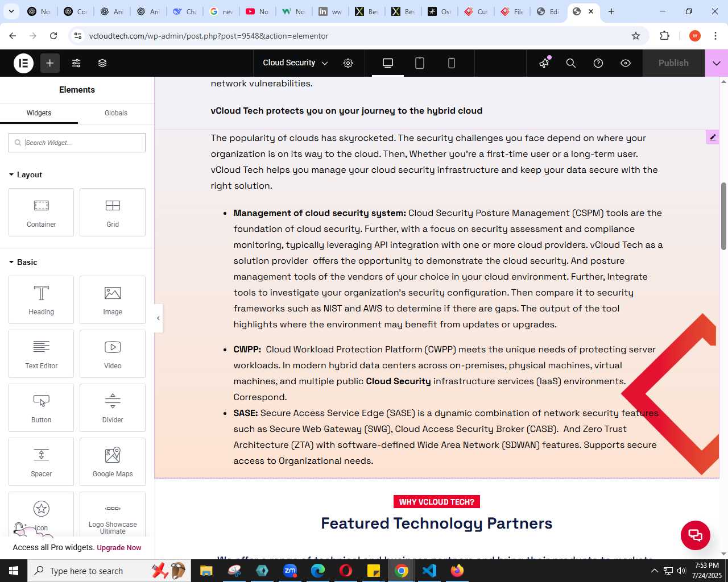This screenshot has height=582, width=728.
Task: Show hidden system tray icons
Action: (x=654, y=571)
